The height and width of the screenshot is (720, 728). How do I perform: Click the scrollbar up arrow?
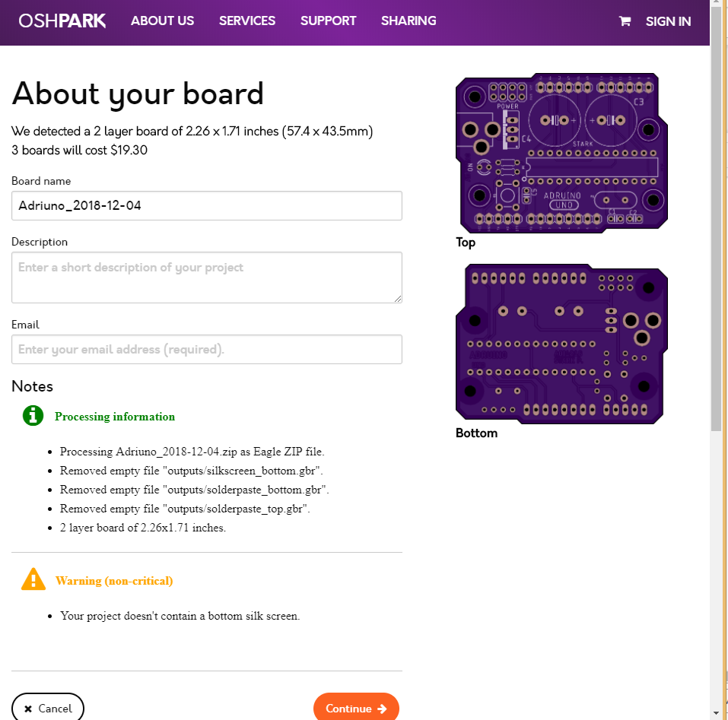pyautogui.click(x=715, y=6)
